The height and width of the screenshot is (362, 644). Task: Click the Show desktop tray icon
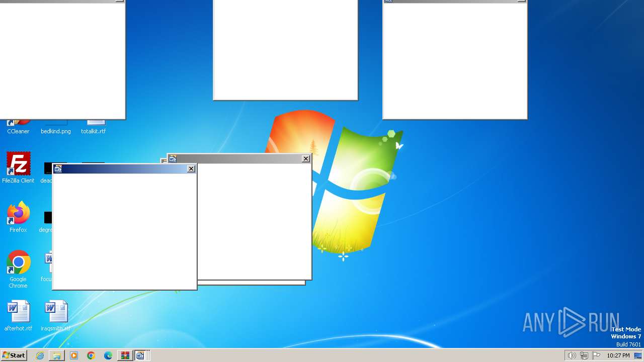[x=638, y=355]
